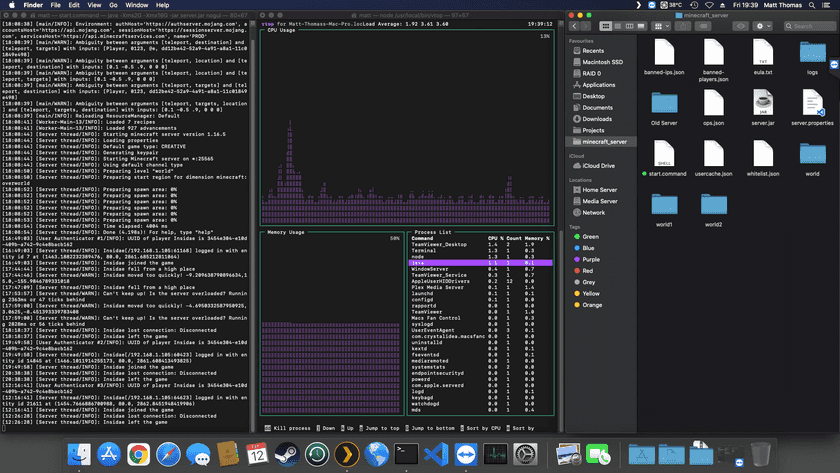Open Terminal from the Dock

point(406,455)
